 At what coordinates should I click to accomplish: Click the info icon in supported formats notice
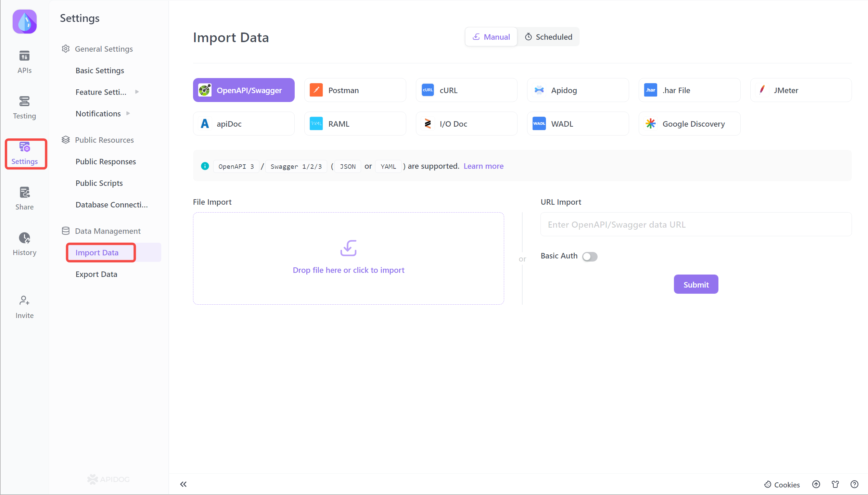click(205, 166)
